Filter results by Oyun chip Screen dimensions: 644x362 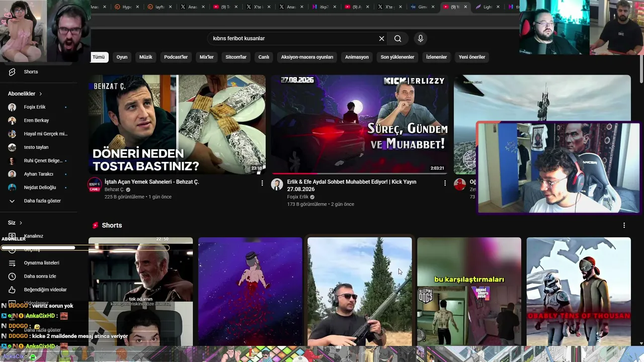point(122,57)
